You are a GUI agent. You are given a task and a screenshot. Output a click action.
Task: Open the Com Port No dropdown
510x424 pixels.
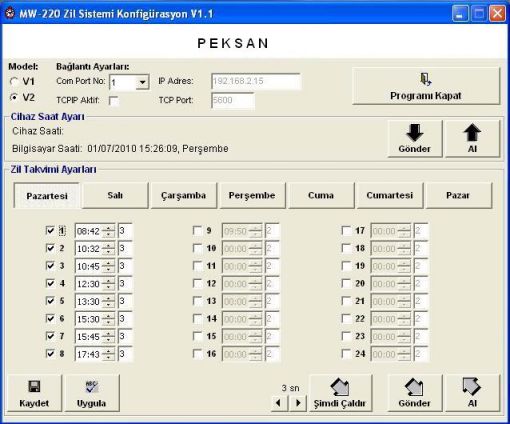(x=143, y=82)
